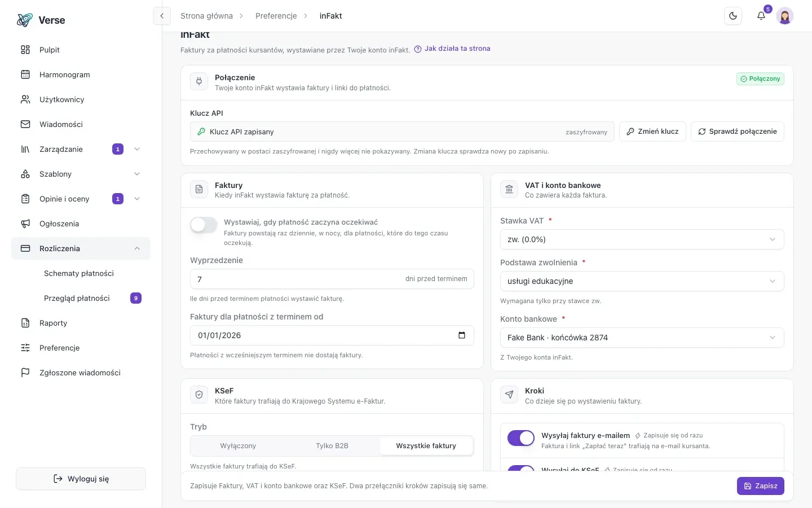Viewport: 812px width, 508px height.
Task: Open notifications via the bell icon
Action: tap(761, 16)
